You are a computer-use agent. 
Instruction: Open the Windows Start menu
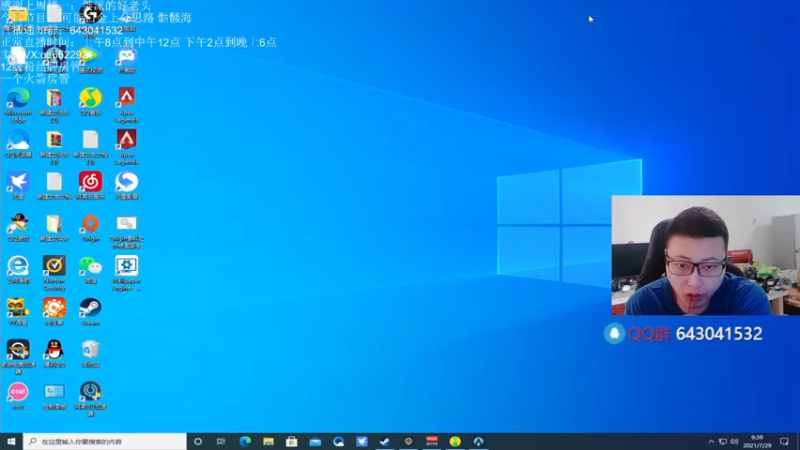pyautogui.click(x=11, y=441)
